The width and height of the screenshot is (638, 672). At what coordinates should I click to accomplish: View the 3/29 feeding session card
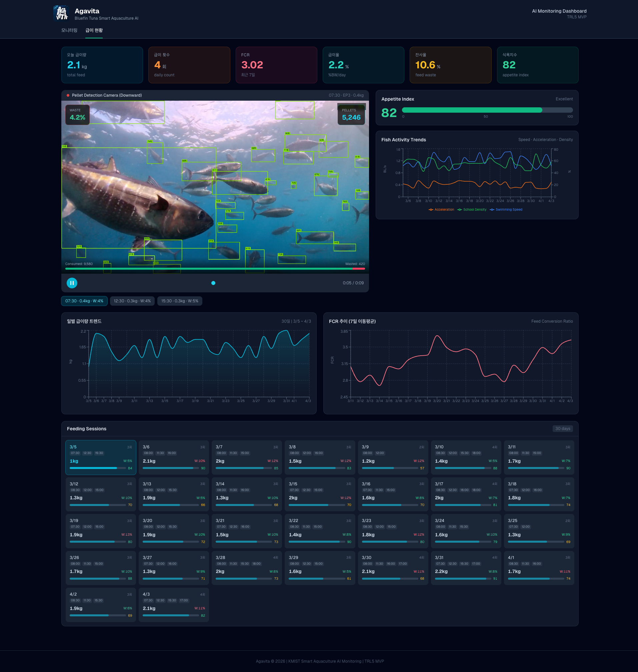320,568
